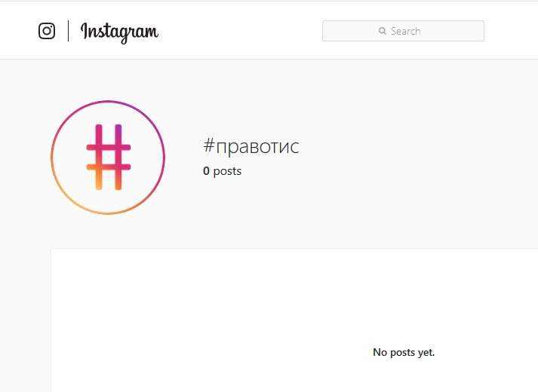Click the gradient ring around the hashtag avatar
This screenshot has width=538, height=392.
pyautogui.click(x=108, y=102)
